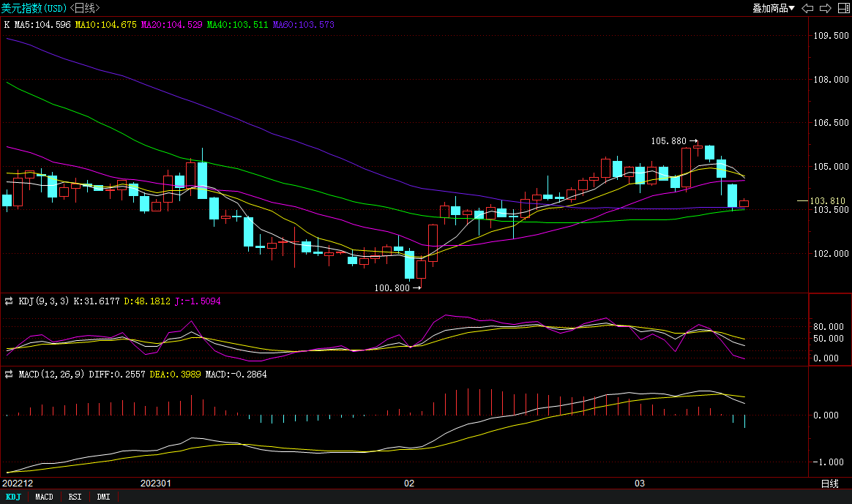The height and width of the screenshot is (504, 852).
Task: Click the swap icon beside MACD indicator
Action: tap(10, 374)
